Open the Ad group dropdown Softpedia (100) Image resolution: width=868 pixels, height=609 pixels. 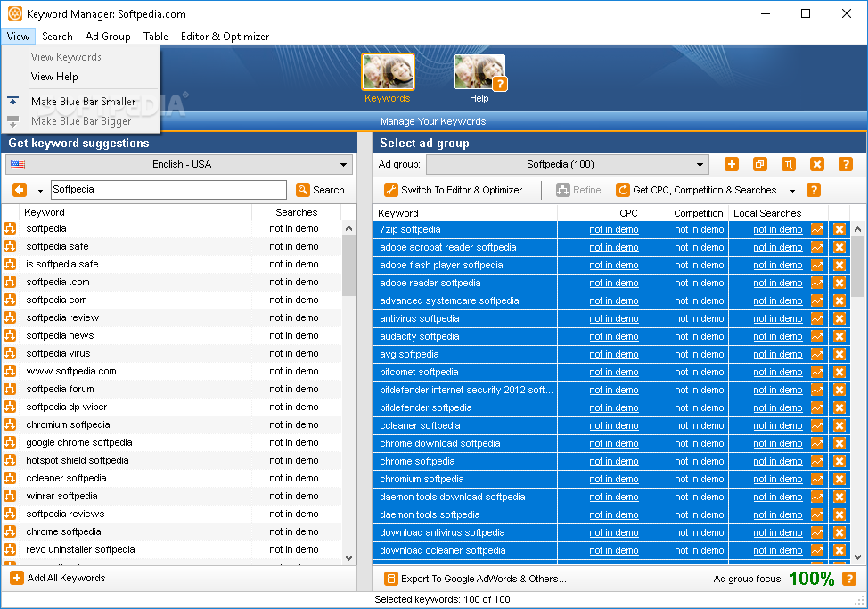(x=568, y=164)
